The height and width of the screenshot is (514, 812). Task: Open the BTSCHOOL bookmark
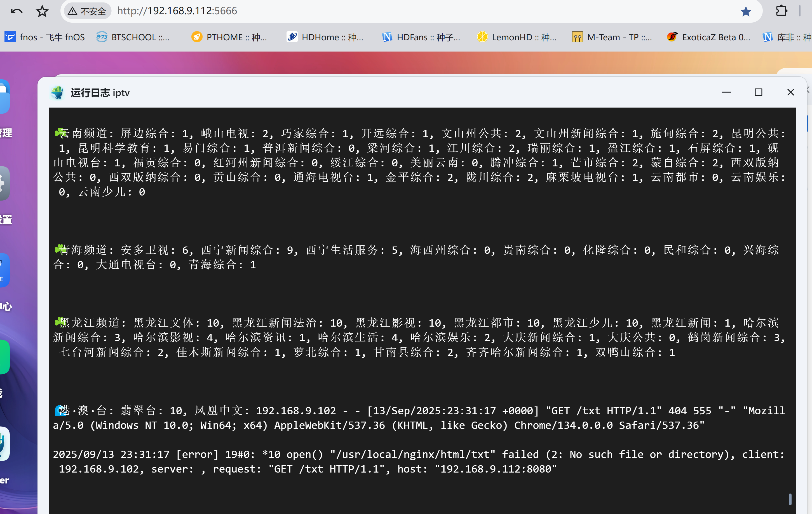point(134,37)
